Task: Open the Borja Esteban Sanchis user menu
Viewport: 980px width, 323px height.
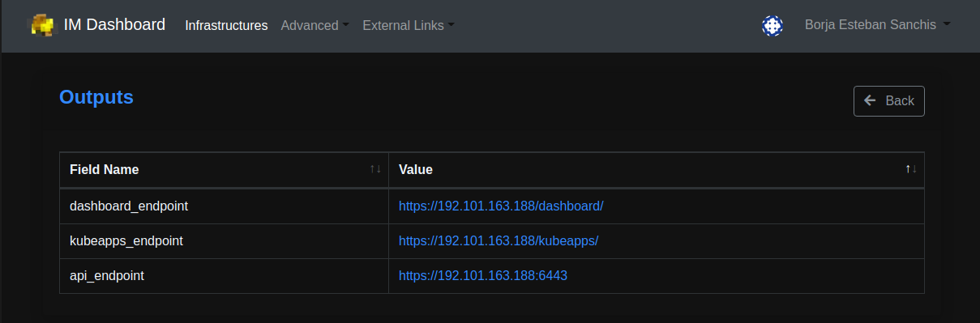Action: [877, 25]
